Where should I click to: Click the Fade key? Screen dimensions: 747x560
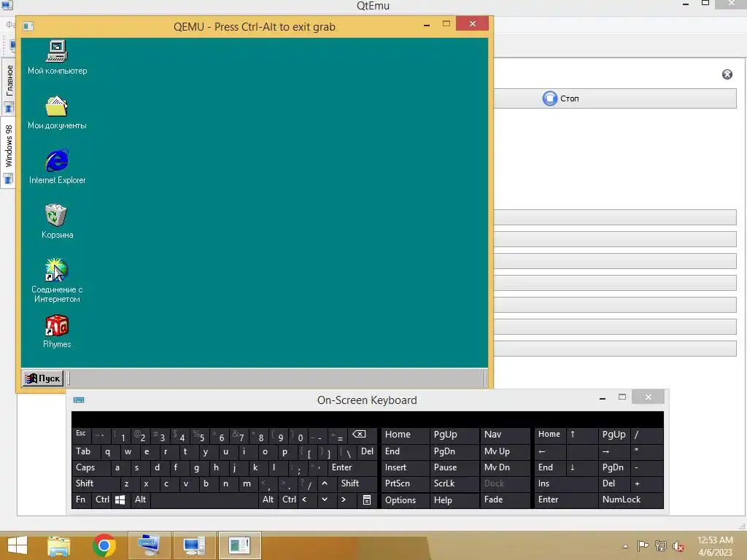click(x=506, y=499)
